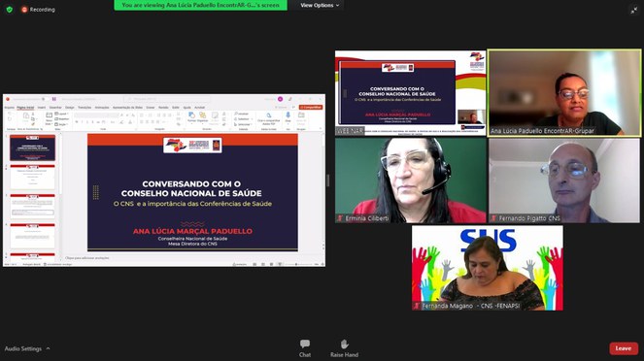The height and width of the screenshot is (361, 644).
Task: Open the Arquivo tab in PowerPoint
Action: coord(9,108)
